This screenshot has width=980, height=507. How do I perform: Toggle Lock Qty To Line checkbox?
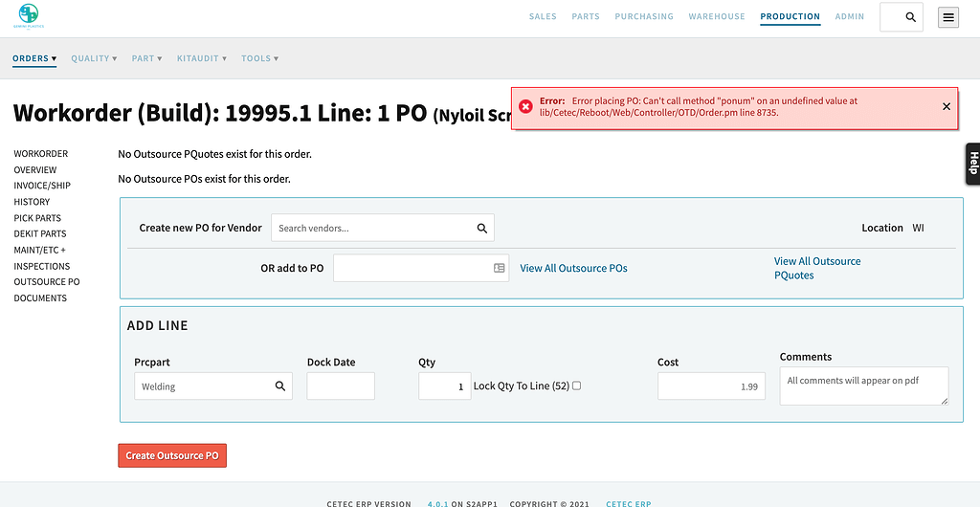pos(576,386)
